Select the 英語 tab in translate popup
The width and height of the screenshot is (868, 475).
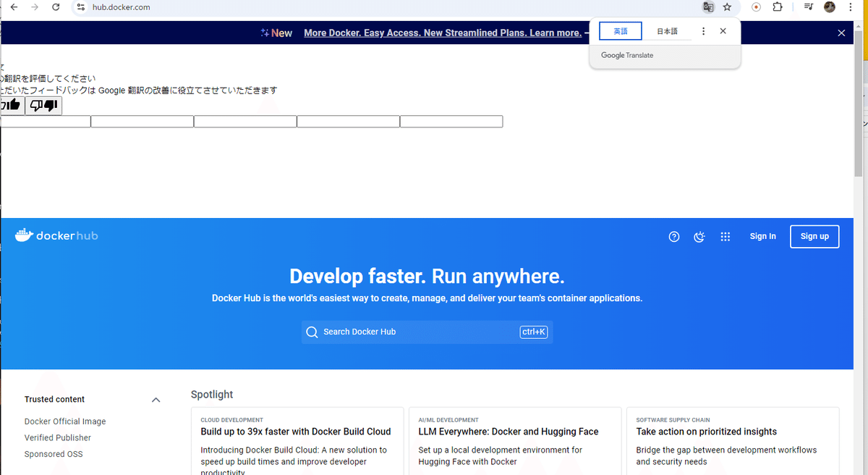click(x=621, y=31)
